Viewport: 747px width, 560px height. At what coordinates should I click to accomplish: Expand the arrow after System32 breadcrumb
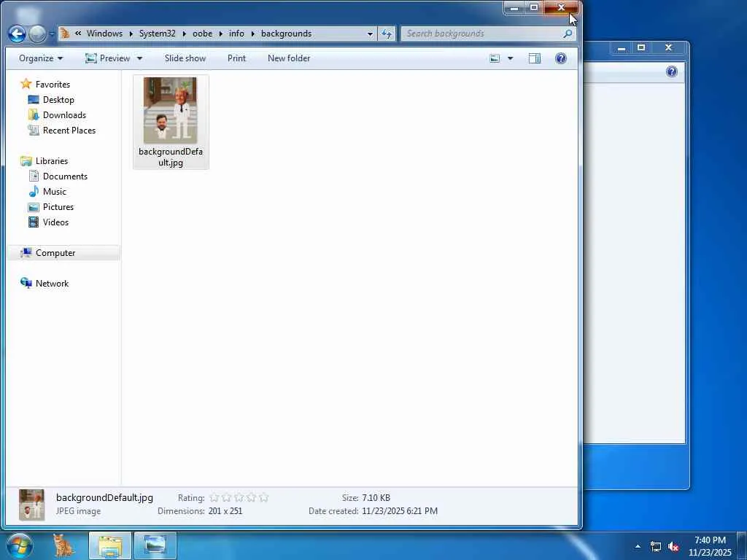184,34
